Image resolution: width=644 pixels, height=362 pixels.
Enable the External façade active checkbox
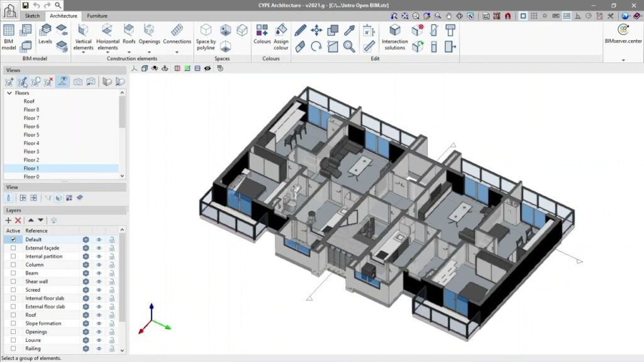pyautogui.click(x=13, y=248)
